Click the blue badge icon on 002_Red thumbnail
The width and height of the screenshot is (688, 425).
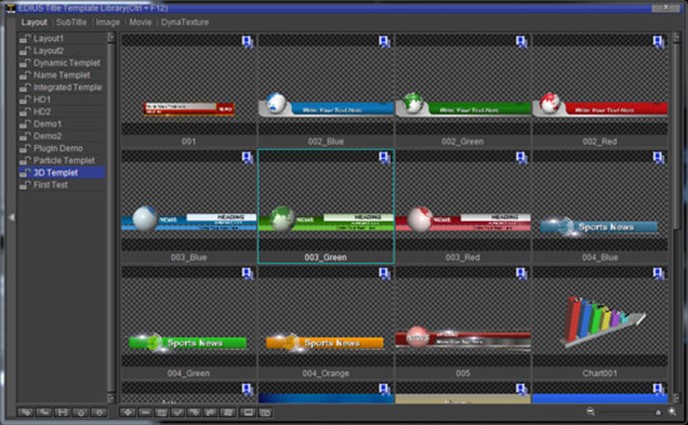tap(658, 42)
